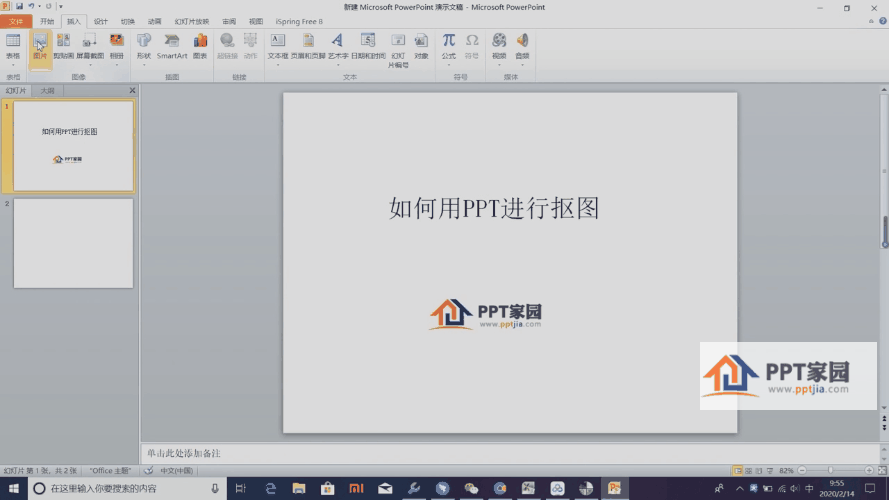The height and width of the screenshot is (500, 889).
Task: Switch to normal view button
Action: pyautogui.click(x=737, y=471)
